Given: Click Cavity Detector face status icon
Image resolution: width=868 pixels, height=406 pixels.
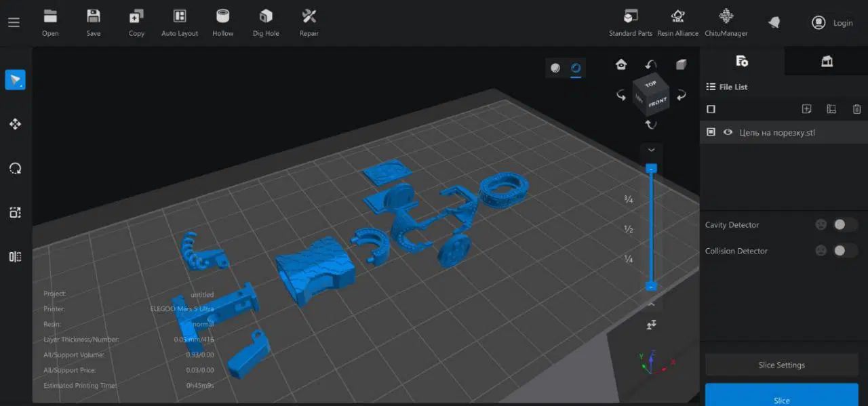Looking at the screenshot, I should (821, 224).
